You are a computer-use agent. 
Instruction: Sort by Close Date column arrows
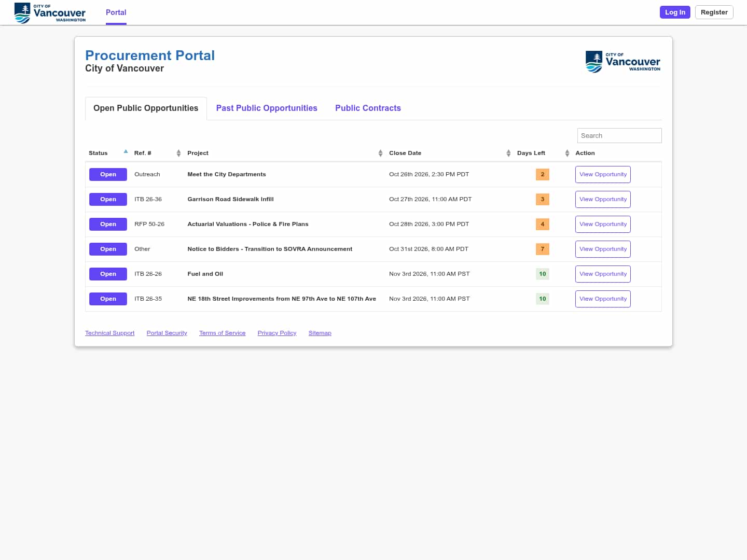508,153
